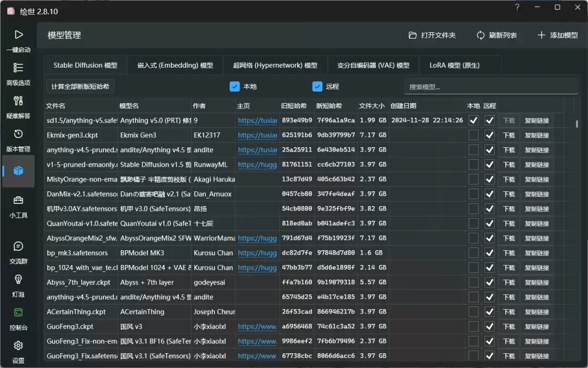The height and width of the screenshot is (368, 588).
Task: Switch to 嵌入式 (Embedding) 模型 tab
Action: pyautogui.click(x=175, y=65)
